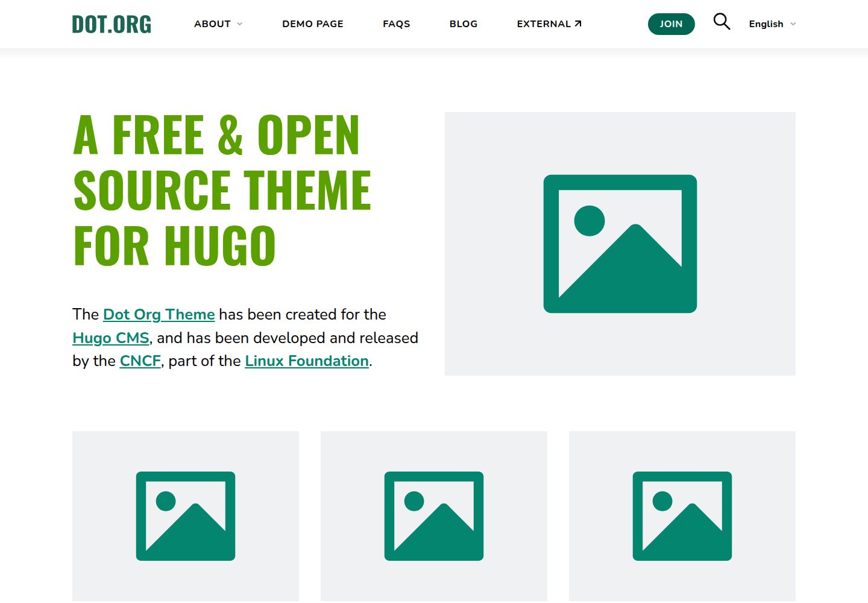Follow the Dot Org Theme link
Viewport: 868px width, 603px height.
[159, 314]
